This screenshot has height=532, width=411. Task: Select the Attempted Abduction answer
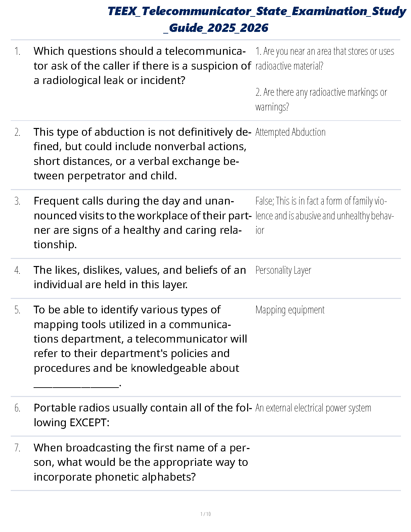pos(290,132)
